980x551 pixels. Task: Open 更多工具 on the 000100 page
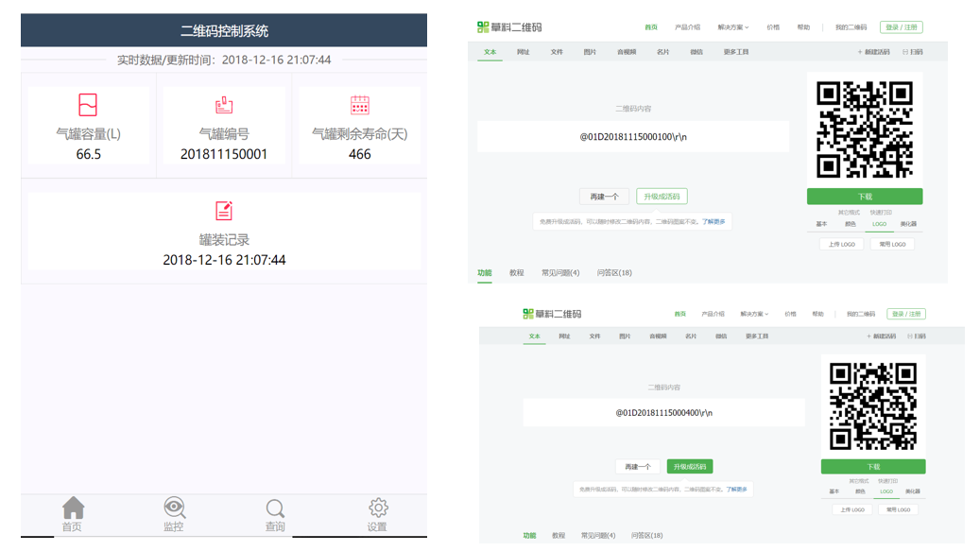point(736,52)
